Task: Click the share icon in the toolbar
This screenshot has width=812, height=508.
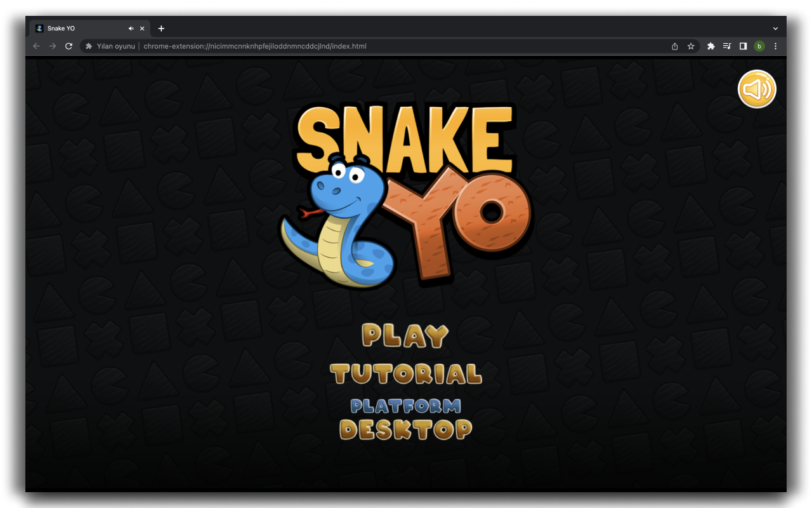Action: click(x=674, y=46)
